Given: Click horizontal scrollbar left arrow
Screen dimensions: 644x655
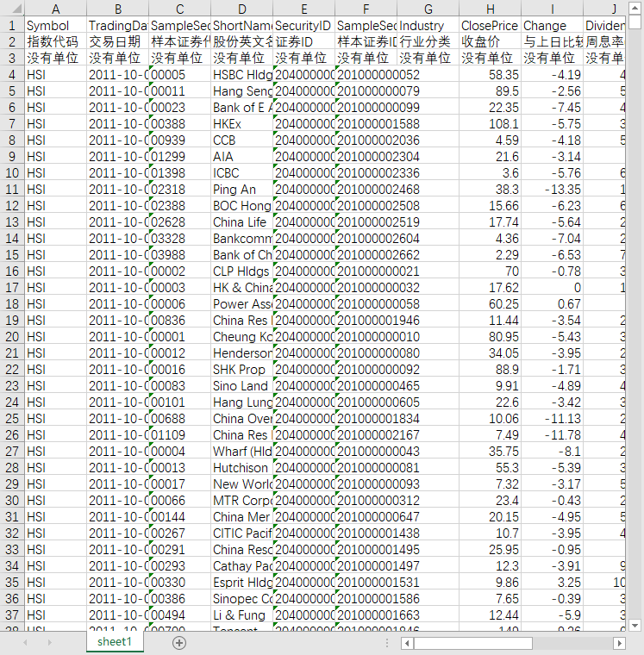Looking at the screenshot, I should coord(407,643).
